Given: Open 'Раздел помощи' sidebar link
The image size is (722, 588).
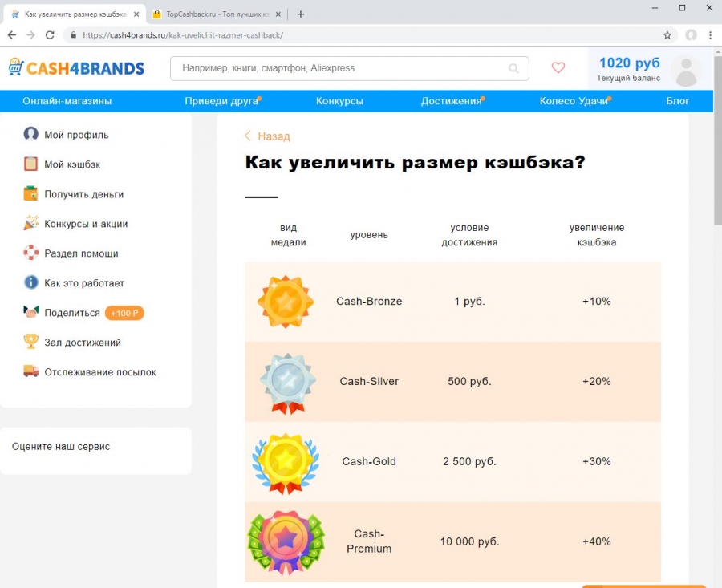Looking at the screenshot, I should (81, 253).
